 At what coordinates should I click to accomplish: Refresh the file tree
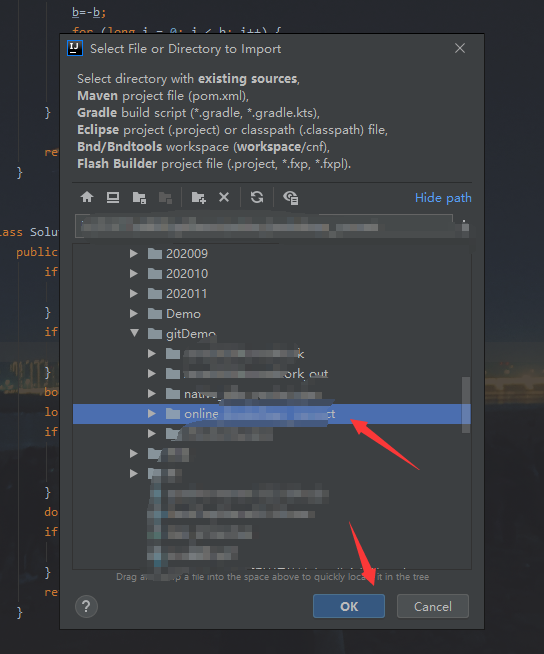[257, 197]
